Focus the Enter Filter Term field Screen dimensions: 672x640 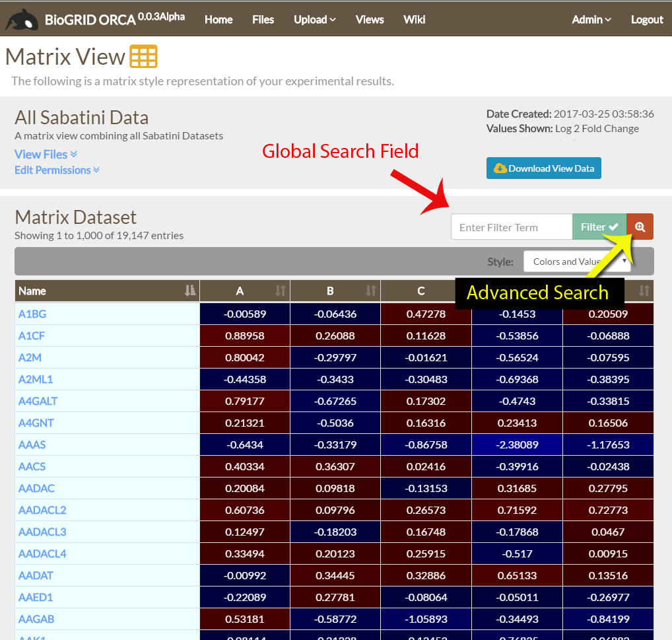pyautogui.click(x=512, y=227)
